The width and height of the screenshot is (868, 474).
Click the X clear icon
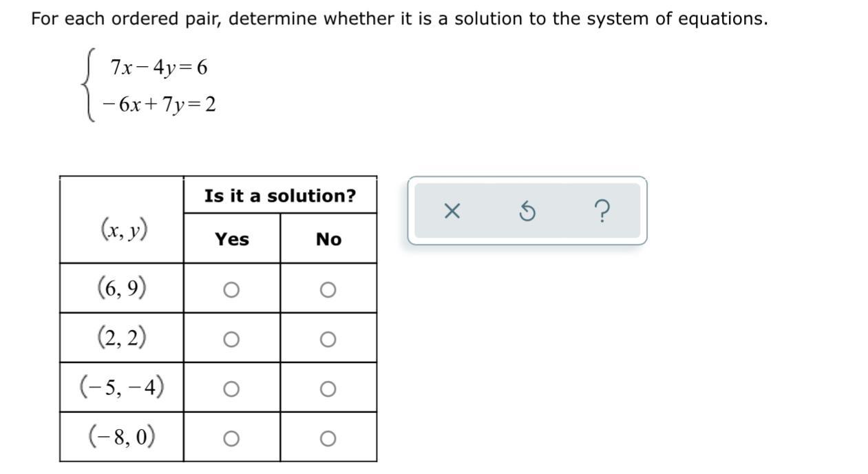[x=452, y=212]
